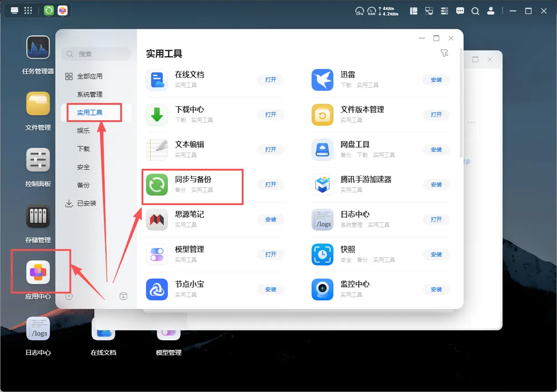Screen dimensions: 557x392
Task: Open App Center settings gear icon
Action: pos(69,296)
